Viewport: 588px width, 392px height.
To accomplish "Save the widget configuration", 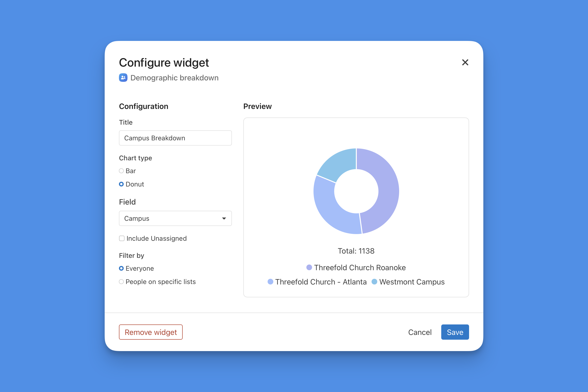I will 455,332.
